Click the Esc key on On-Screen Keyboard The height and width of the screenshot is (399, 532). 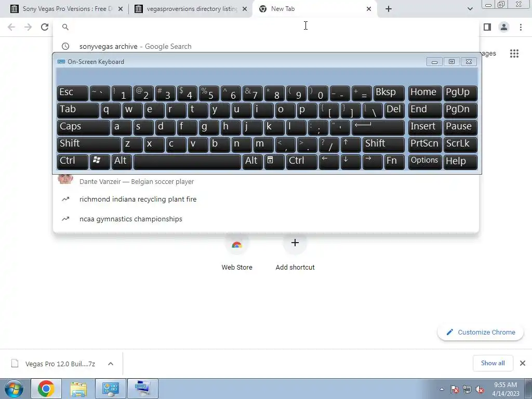[x=73, y=93]
